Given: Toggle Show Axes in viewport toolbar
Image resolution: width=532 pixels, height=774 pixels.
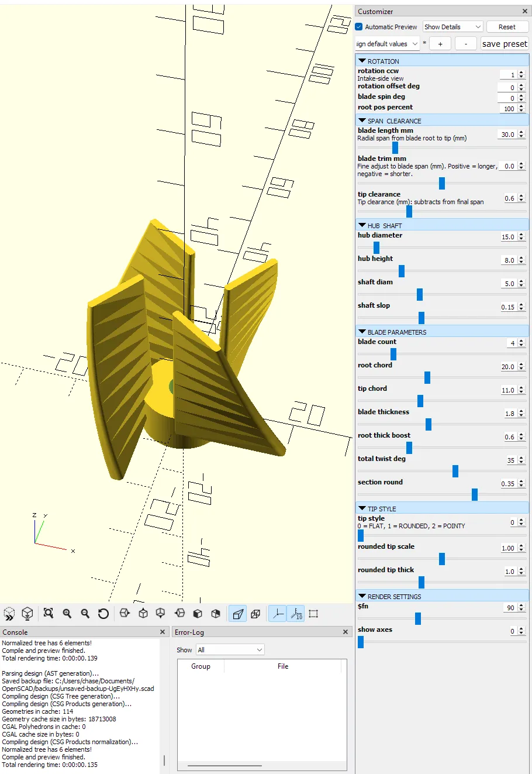Looking at the screenshot, I should click(277, 614).
